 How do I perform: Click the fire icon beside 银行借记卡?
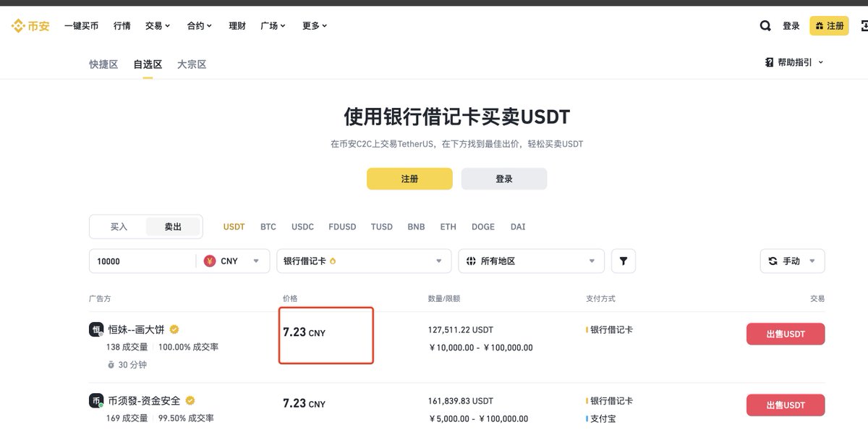pyautogui.click(x=333, y=261)
